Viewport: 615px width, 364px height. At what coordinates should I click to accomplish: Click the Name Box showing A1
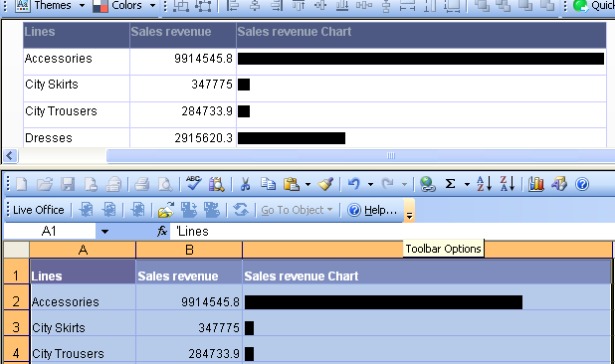[x=50, y=232]
